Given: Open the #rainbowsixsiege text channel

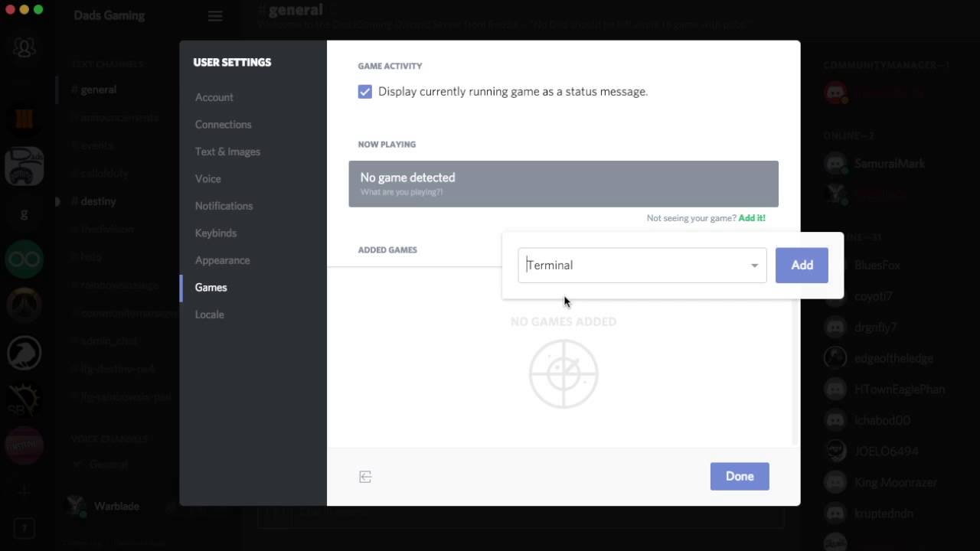Looking at the screenshot, I should pos(115,285).
